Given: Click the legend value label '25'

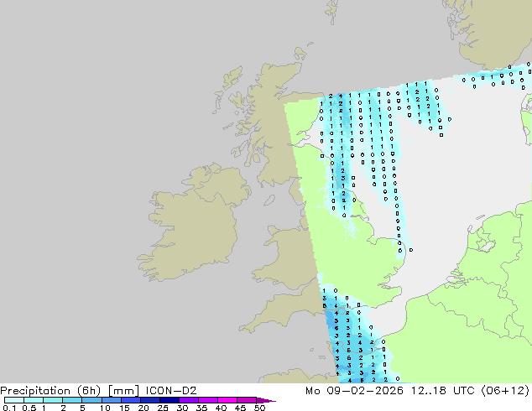Looking at the screenshot, I should [x=163, y=408].
